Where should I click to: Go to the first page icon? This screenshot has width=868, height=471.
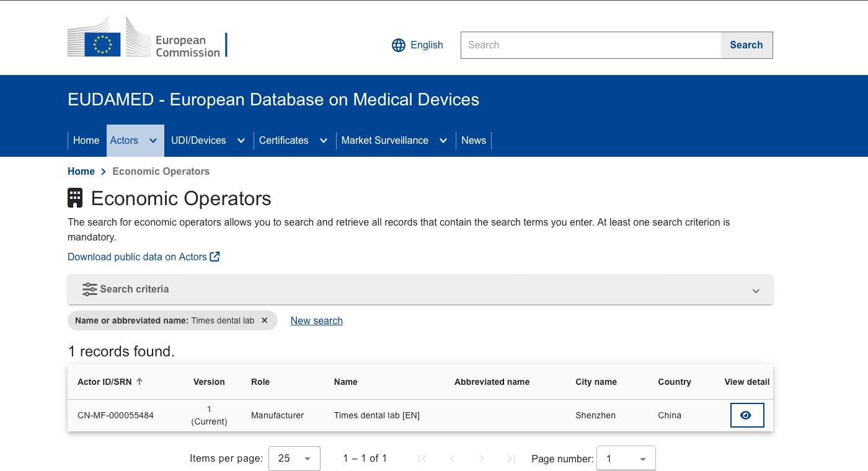point(422,459)
